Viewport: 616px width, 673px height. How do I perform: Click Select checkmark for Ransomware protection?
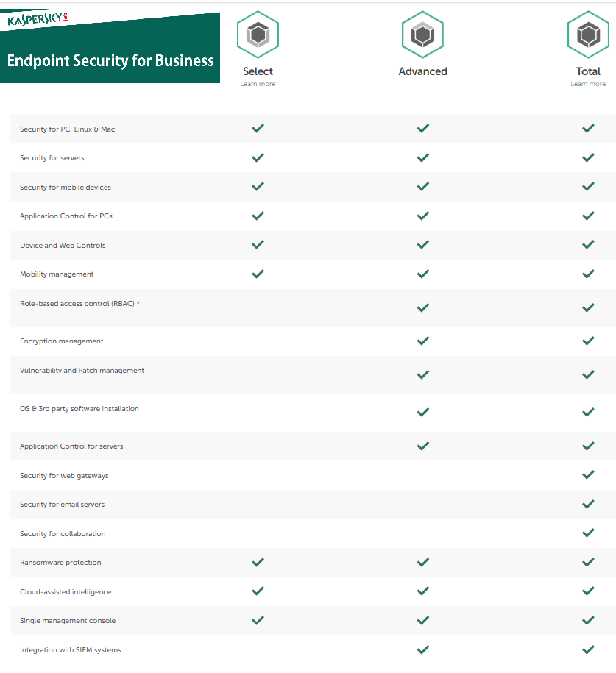pyautogui.click(x=258, y=562)
